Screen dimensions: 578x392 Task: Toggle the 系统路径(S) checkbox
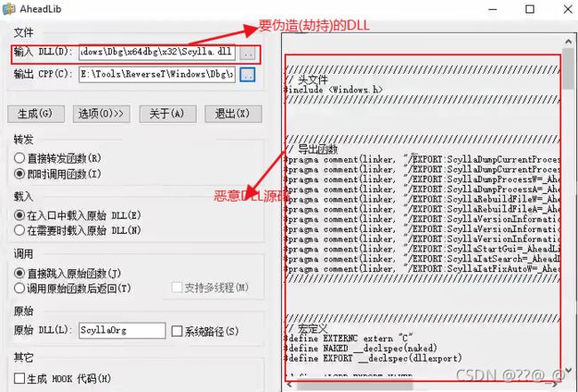205,332
